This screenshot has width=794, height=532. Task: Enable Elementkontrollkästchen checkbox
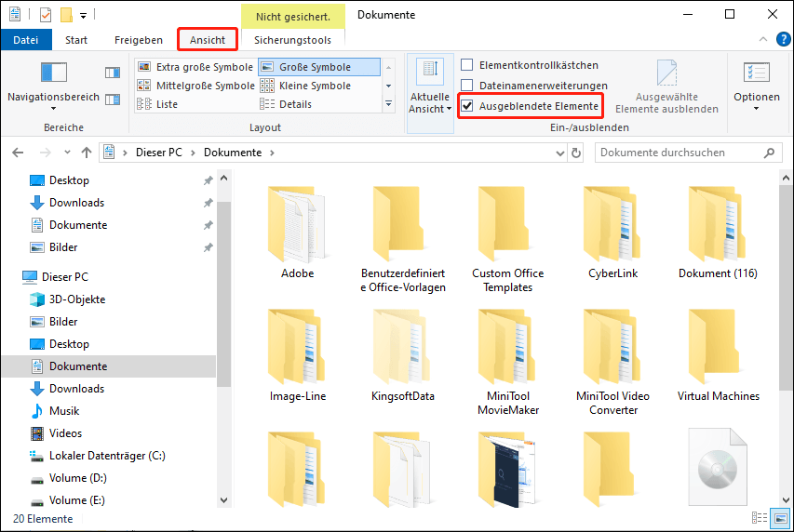click(467, 65)
